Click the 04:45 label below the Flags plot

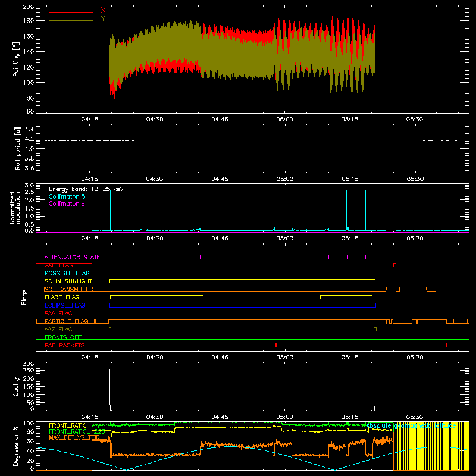[220, 358]
